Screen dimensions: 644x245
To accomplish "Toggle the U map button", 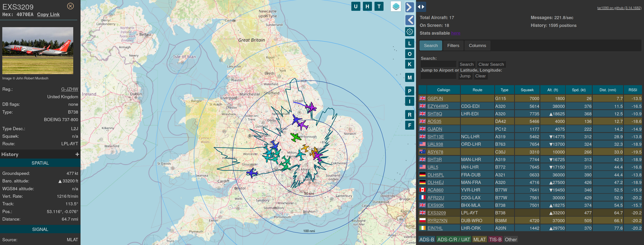I will click(x=356, y=7).
